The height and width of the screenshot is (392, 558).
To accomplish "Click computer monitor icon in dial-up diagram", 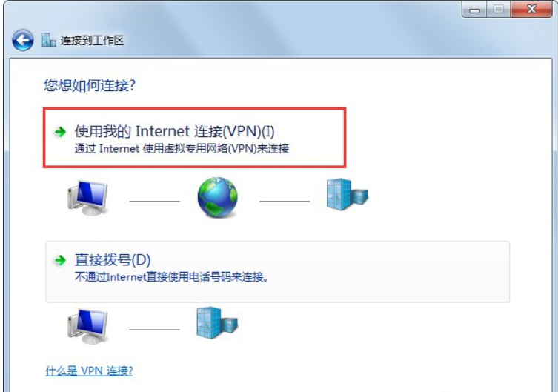I will (x=87, y=326).
